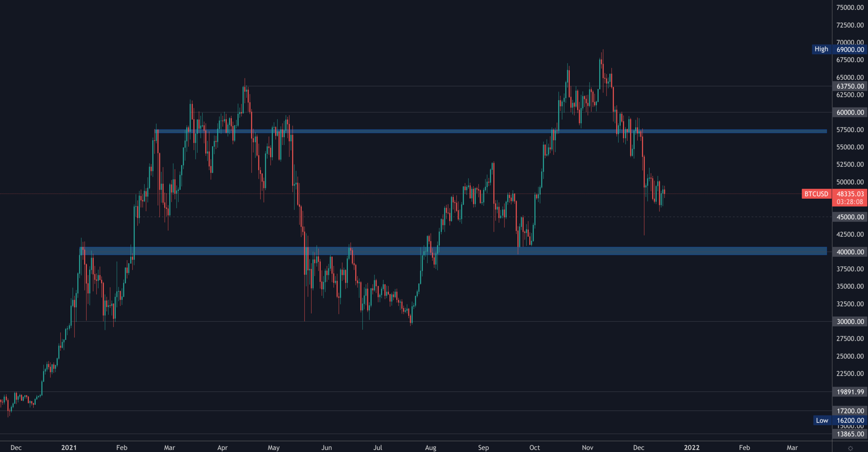Viewport: 868px width, 452px height.
Task: Click the 45000.00 dashed line price tag
Action: coord(850,217)
